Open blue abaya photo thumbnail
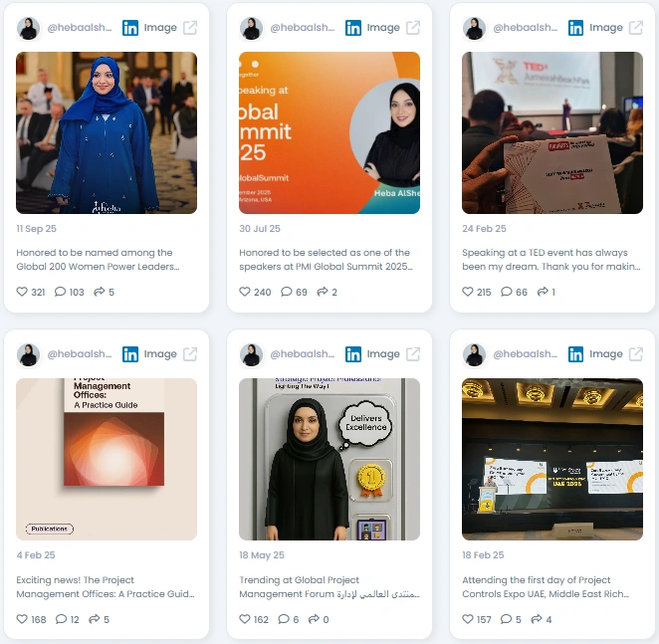 (107, 132)
